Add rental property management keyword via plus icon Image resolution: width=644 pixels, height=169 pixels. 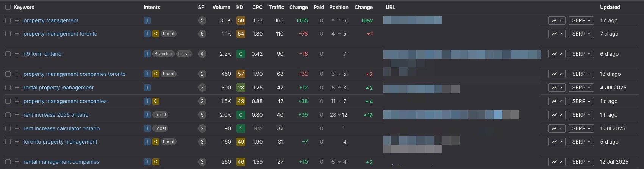(x=17, y=88)
